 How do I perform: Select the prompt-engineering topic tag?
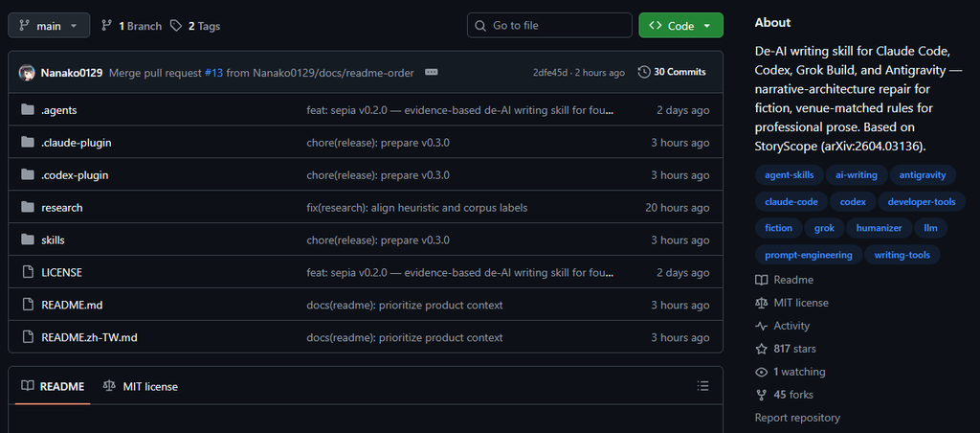(x=809, y=255)
